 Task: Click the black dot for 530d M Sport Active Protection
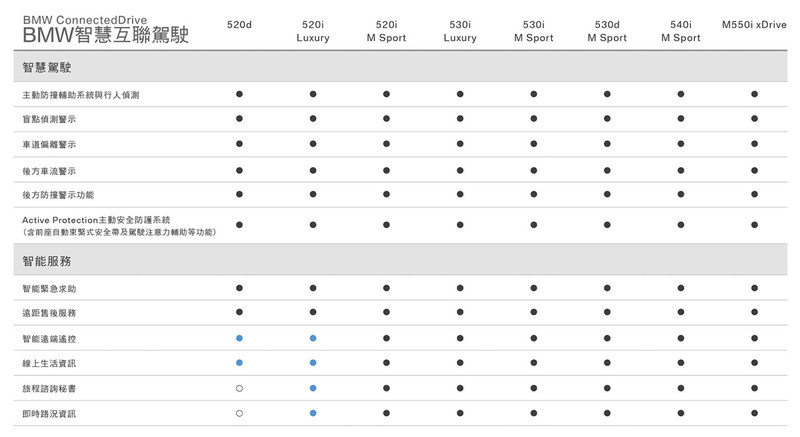click(x=607, y=225)
